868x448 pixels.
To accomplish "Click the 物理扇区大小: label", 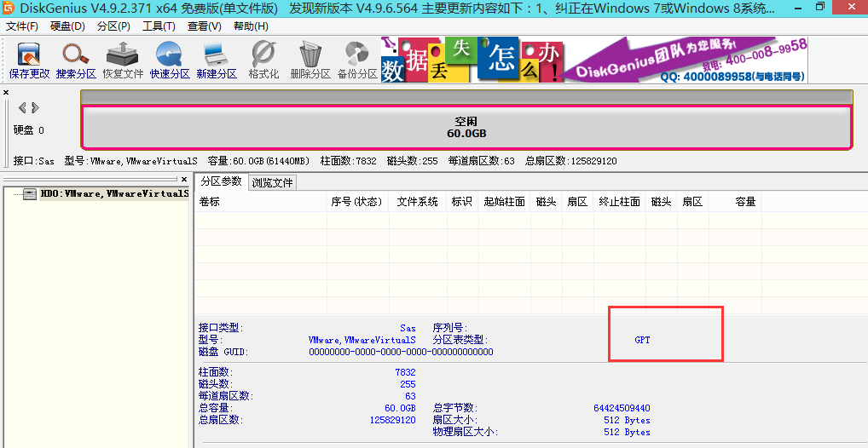I will pos(465,432).
